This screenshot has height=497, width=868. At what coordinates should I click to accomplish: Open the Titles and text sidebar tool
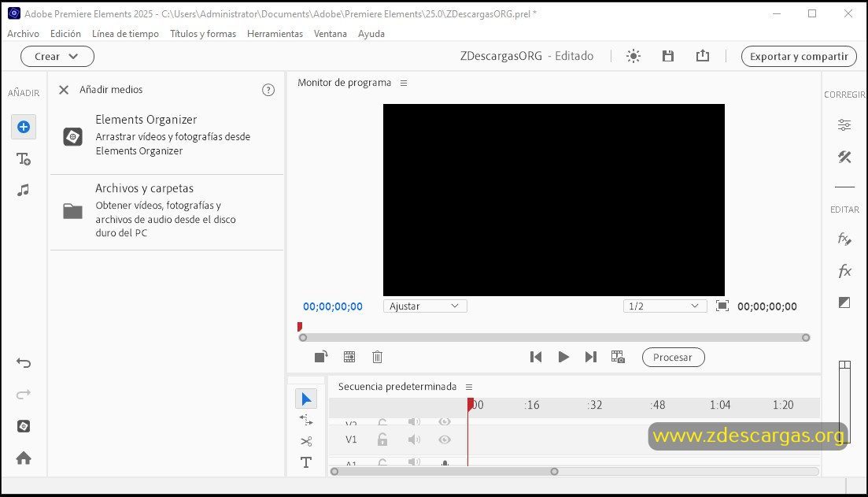[x=24, y=159]
